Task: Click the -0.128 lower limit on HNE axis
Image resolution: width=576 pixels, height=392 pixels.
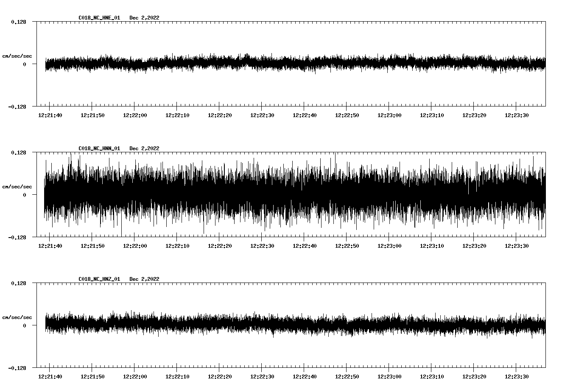Action: coord(17,106)
